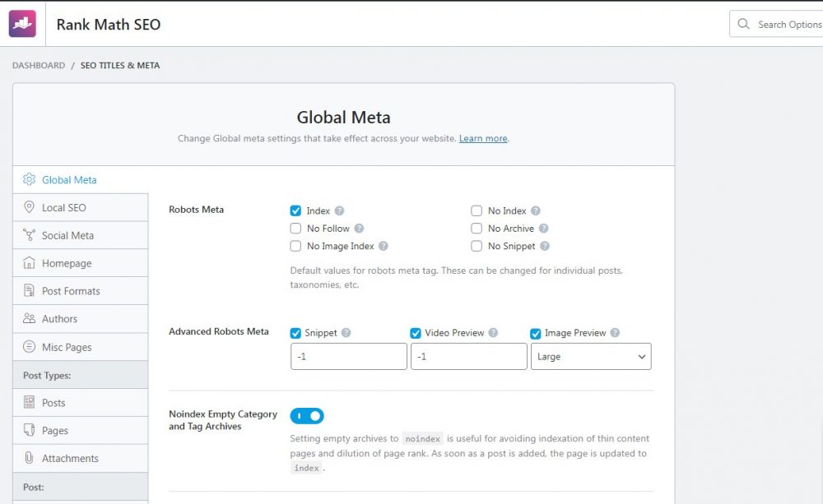Click the help icon next to No Follow
823x504 pixels.
click(x=359, y=229)
